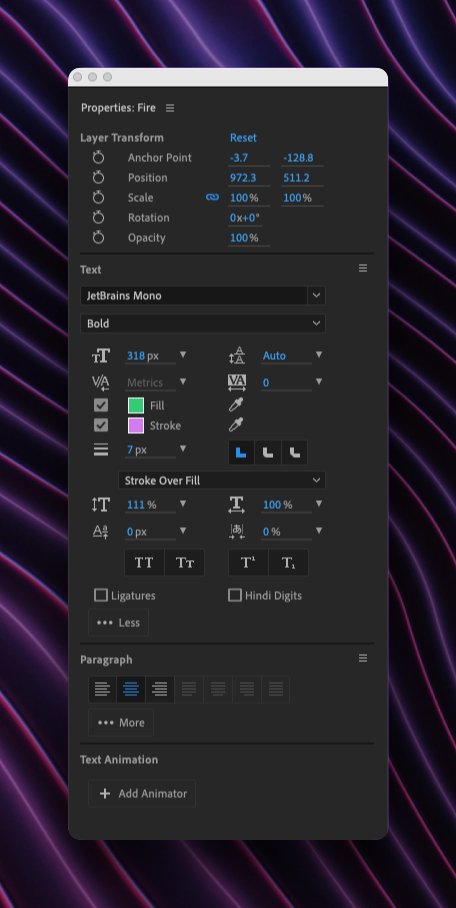Reset the Layer Transform
The image size is (456, 908).
click(243, 138)
